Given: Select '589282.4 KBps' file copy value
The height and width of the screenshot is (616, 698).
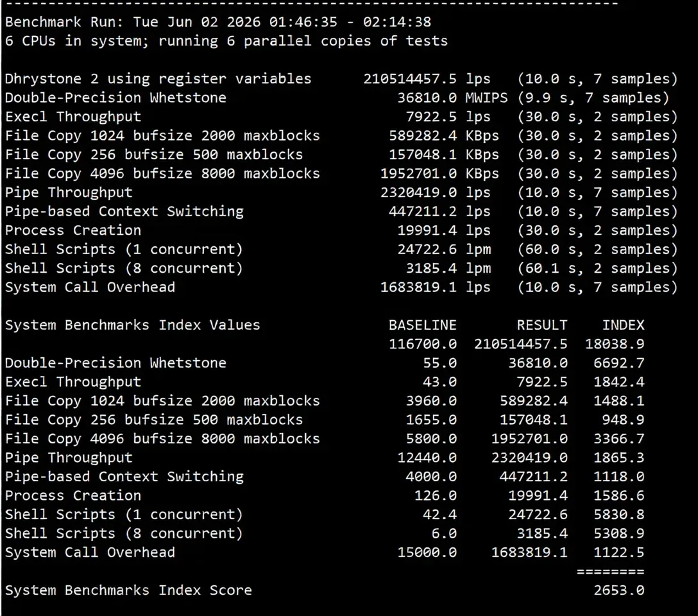Looking at the screenshot, I should (444, 136).
